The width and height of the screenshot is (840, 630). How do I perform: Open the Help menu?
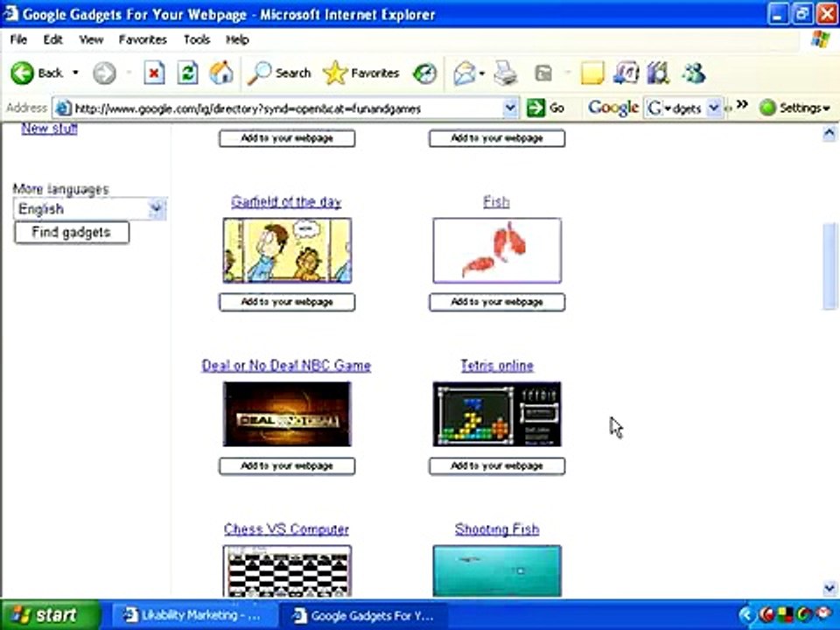[237, 39]
